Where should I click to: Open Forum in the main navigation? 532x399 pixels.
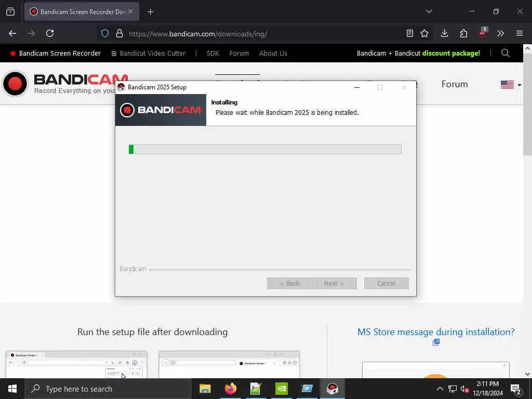pos(455,84)
